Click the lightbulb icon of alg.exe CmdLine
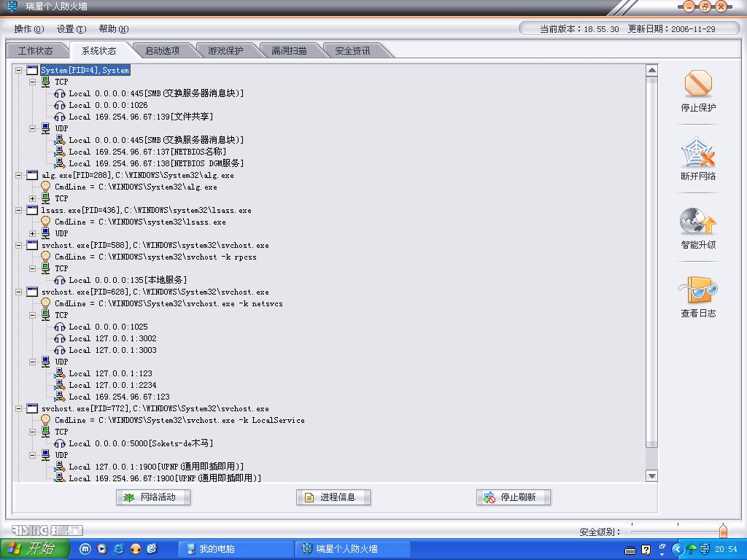 click(46, 187)
